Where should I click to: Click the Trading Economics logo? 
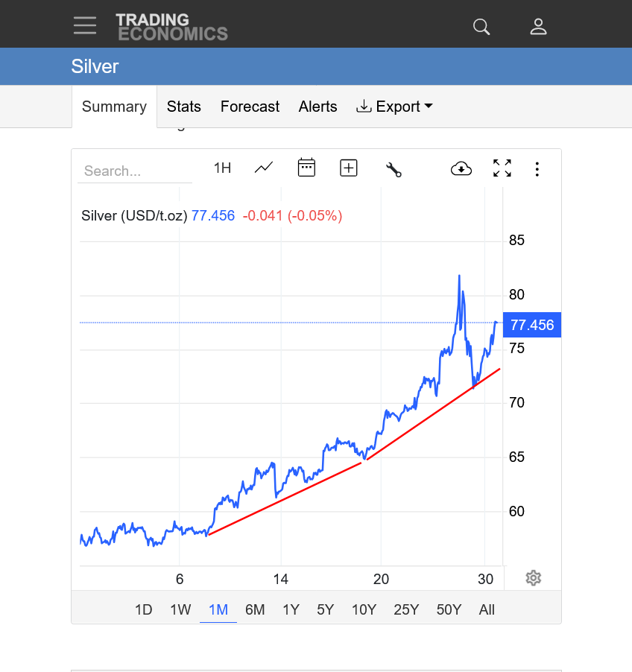[171, 26]
